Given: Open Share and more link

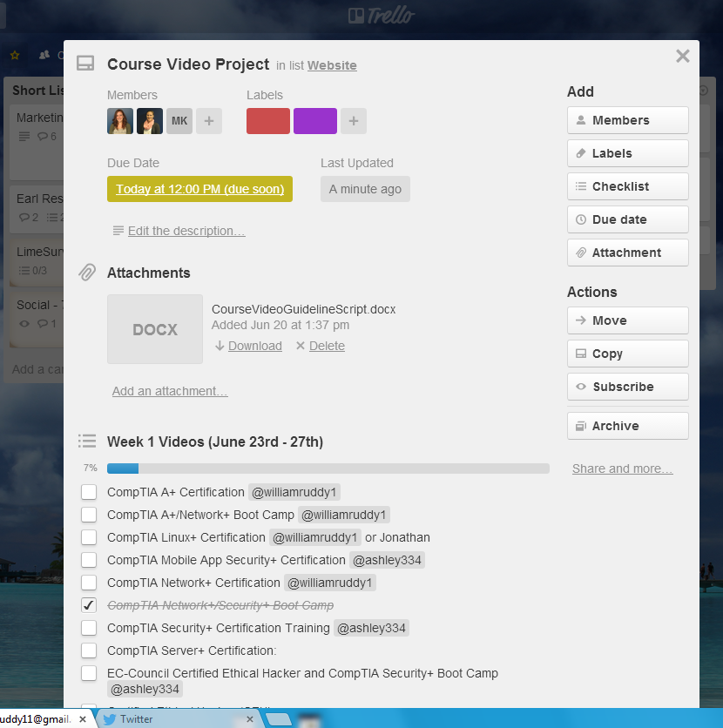Looking at the screenshot, I should 622,468.
